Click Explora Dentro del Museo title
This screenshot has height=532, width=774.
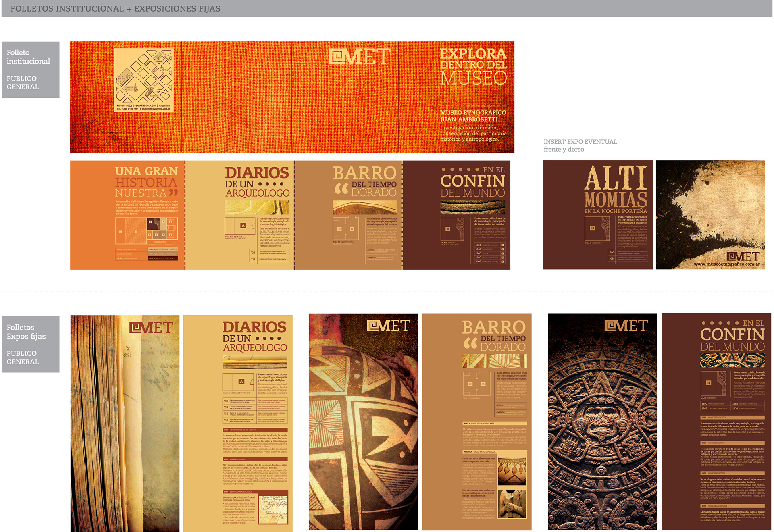(x=473, y=66)
